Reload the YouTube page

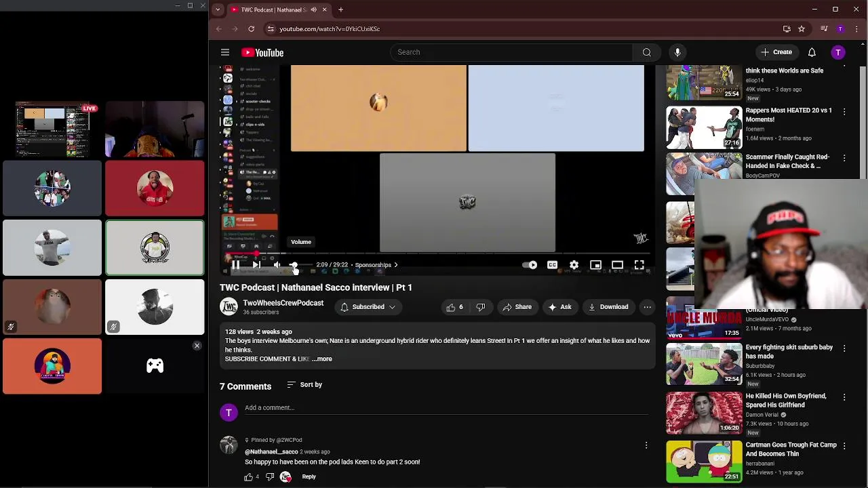pyautogui.click(x=252, y=29)
